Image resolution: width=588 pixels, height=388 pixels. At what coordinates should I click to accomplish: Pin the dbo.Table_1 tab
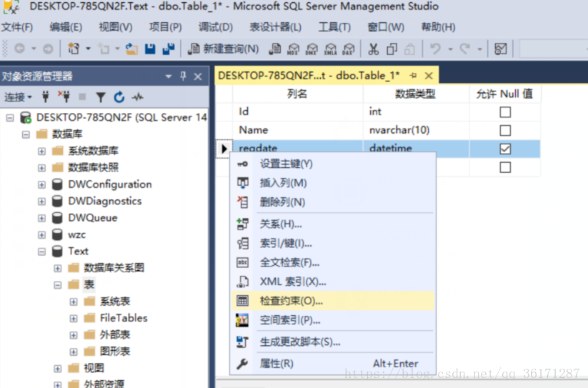point(413,76)
